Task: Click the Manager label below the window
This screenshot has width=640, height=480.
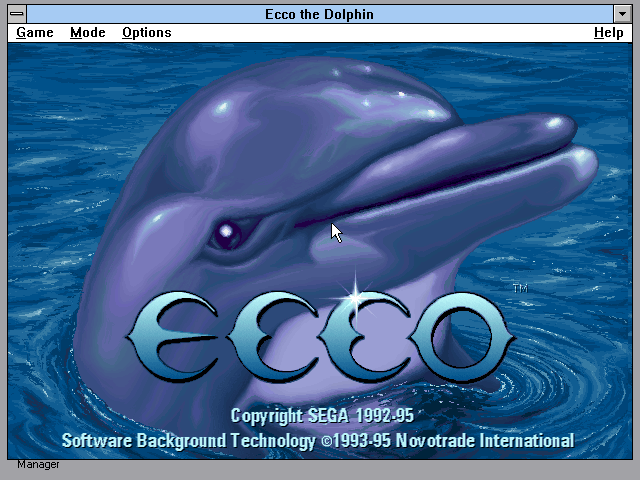Action: 38,464
